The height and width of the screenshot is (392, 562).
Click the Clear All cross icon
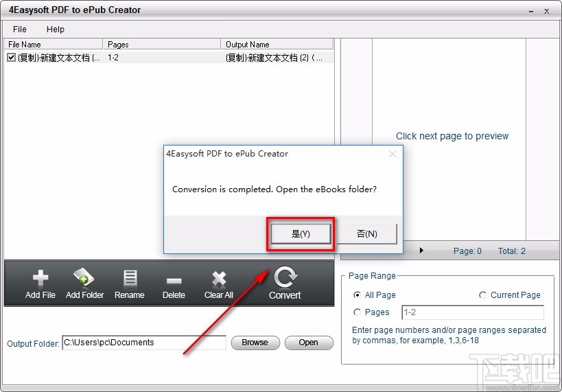pos(219,279)
